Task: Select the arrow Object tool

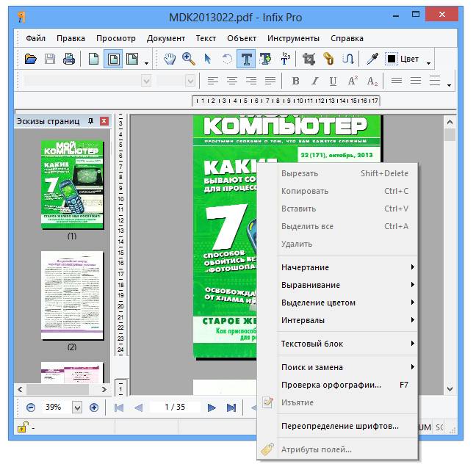Action: [x=208, y=59]
